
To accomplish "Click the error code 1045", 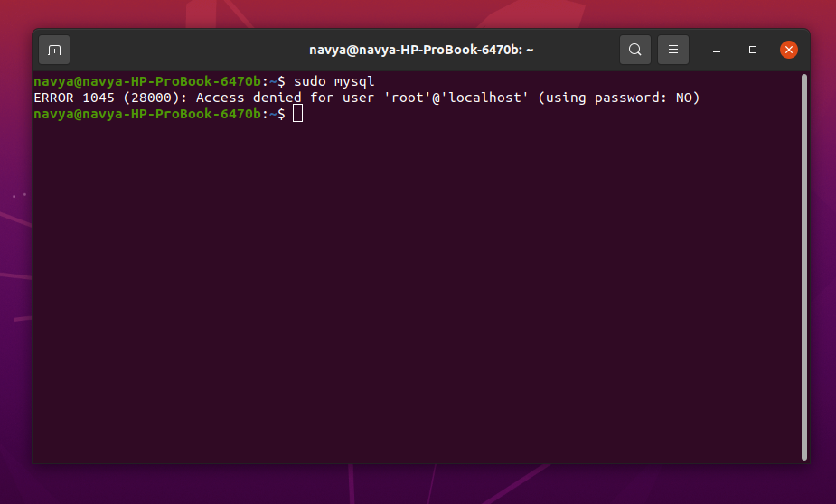I will 99,98.
